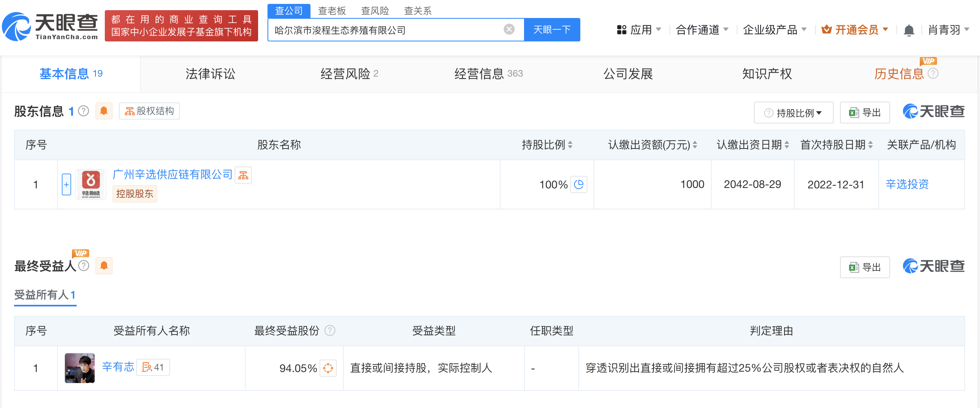Viewport: 980px width, 408px height.
Task: Sort by 认缴出资日期 column
Action: point(787,145)
